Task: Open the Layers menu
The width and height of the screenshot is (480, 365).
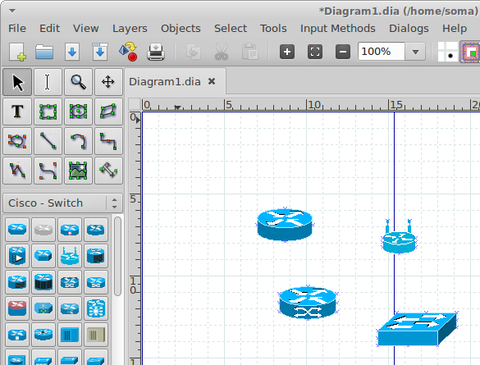Action: pos(130,28)
